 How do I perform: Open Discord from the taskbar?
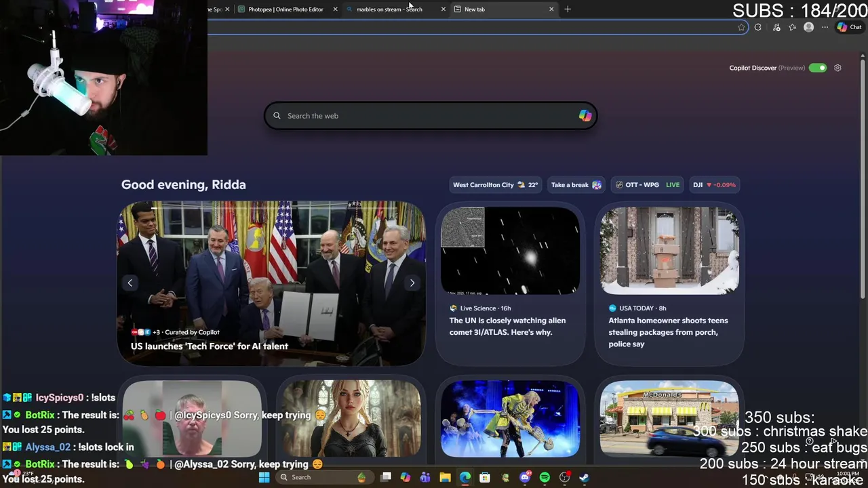525,477
